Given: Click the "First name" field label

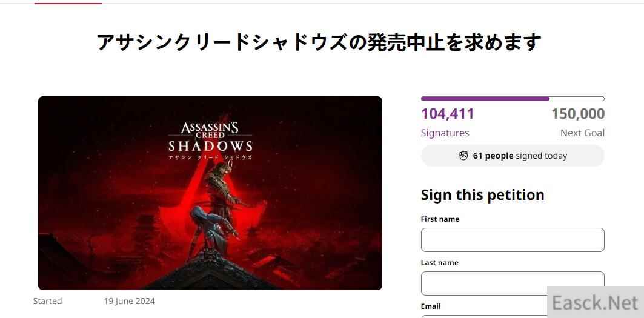Looking at the screenshot, I should tap(440, 219).
